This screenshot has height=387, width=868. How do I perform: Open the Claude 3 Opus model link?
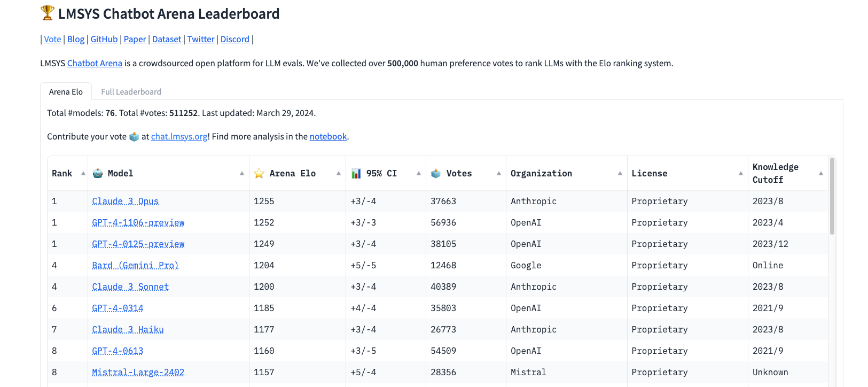tap(125, 201)
